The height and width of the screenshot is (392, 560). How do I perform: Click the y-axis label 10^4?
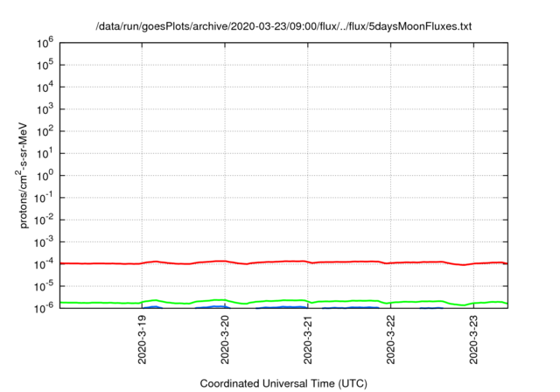(45, 87)
